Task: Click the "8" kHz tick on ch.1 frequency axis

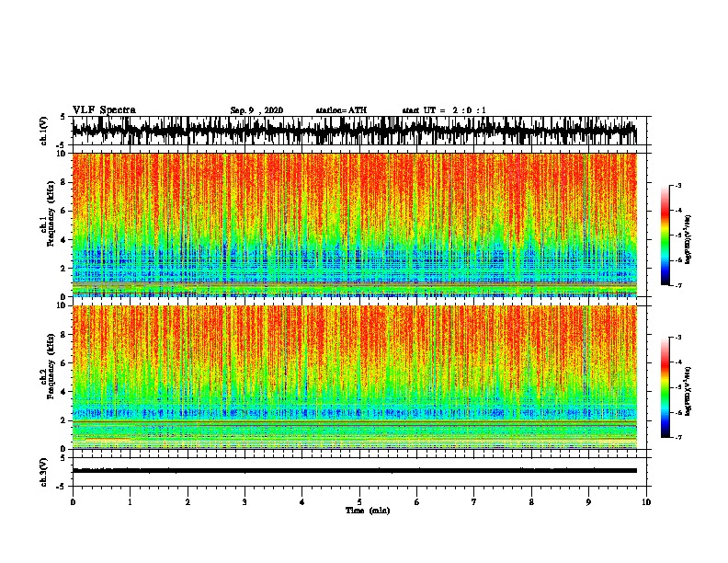Action: coord(64,182)
